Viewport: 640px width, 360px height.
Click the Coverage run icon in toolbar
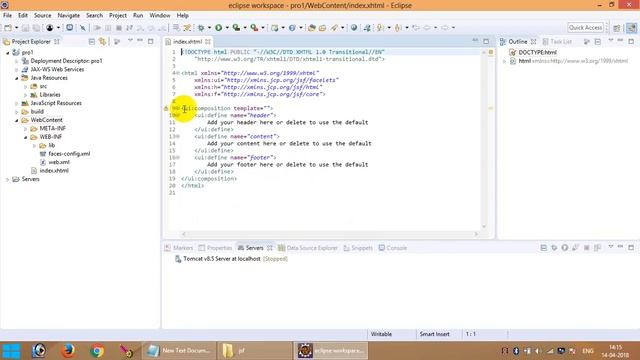coord(236,28)
